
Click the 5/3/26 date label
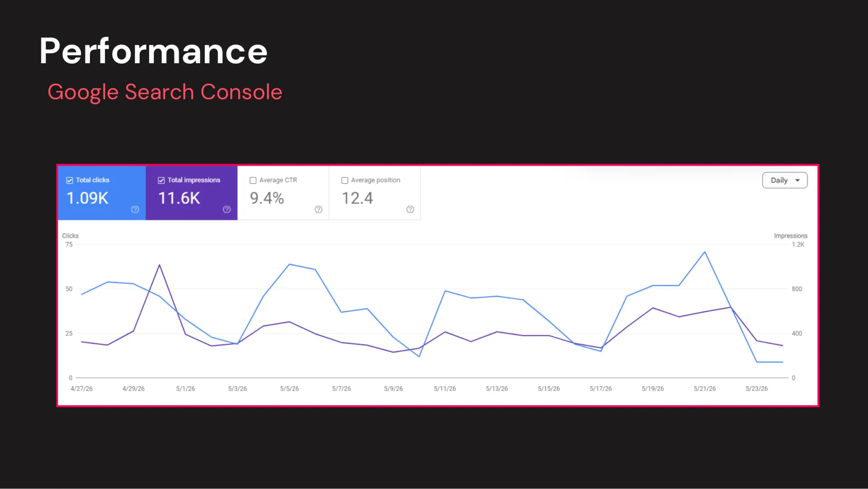click(237, 389)
